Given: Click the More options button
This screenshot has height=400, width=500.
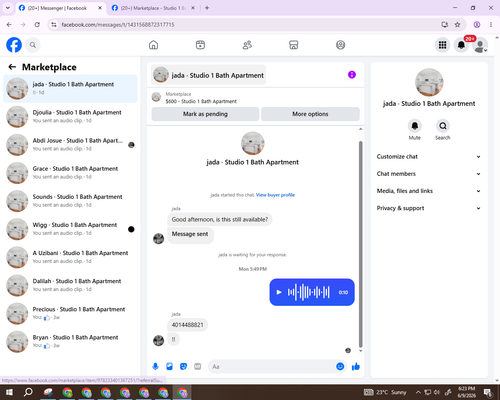Looking at the screenshot, I should (310, 114).
